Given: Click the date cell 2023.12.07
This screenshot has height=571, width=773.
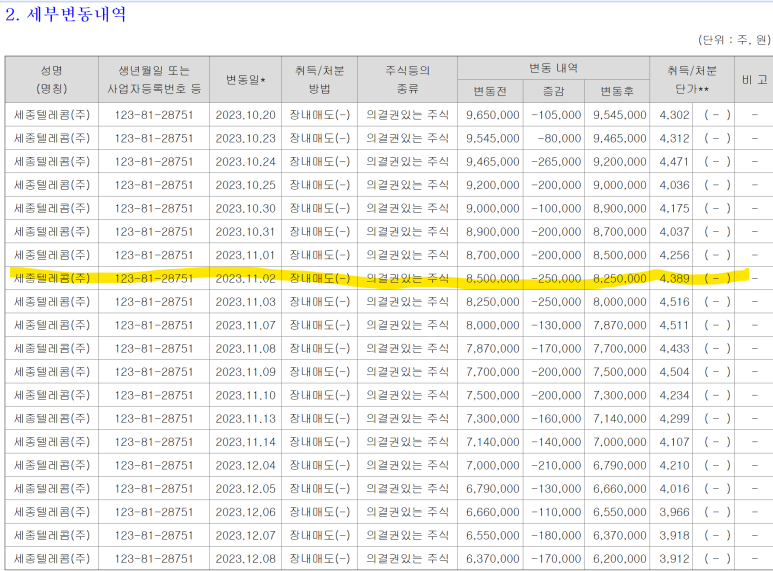Looking at the screenshot, I should pyautogui.click(x=246, y=535).
